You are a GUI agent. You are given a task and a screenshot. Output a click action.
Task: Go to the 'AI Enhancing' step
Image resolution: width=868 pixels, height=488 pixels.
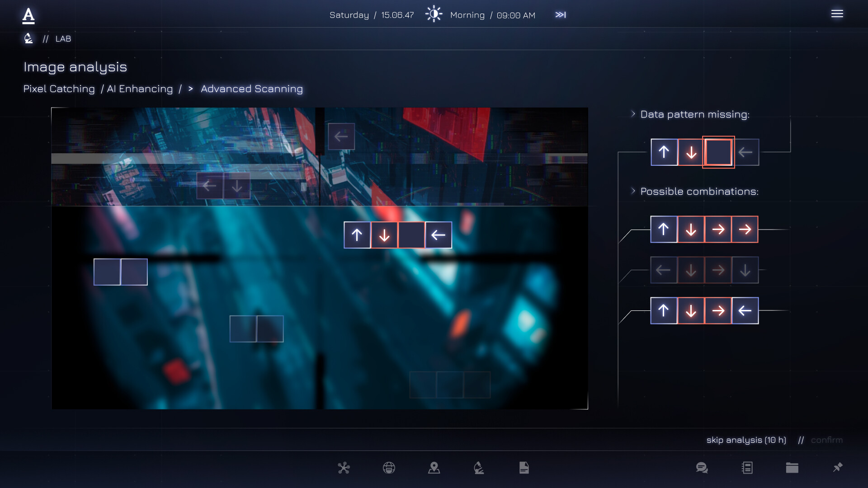click(x=139, y=89)
